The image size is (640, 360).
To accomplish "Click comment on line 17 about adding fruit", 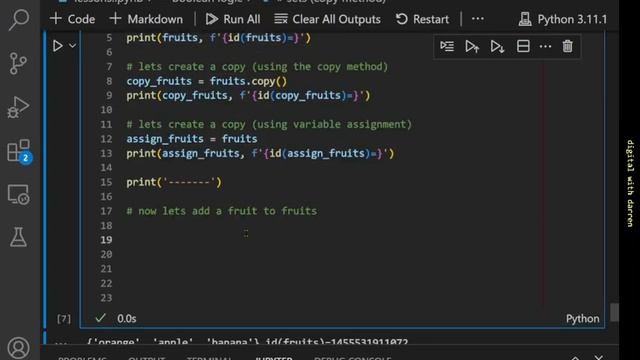I will pos(222,211).
